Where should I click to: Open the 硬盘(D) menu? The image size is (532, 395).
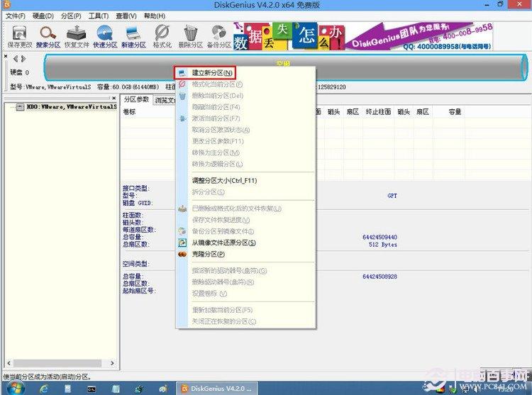(x=43, y=16)
